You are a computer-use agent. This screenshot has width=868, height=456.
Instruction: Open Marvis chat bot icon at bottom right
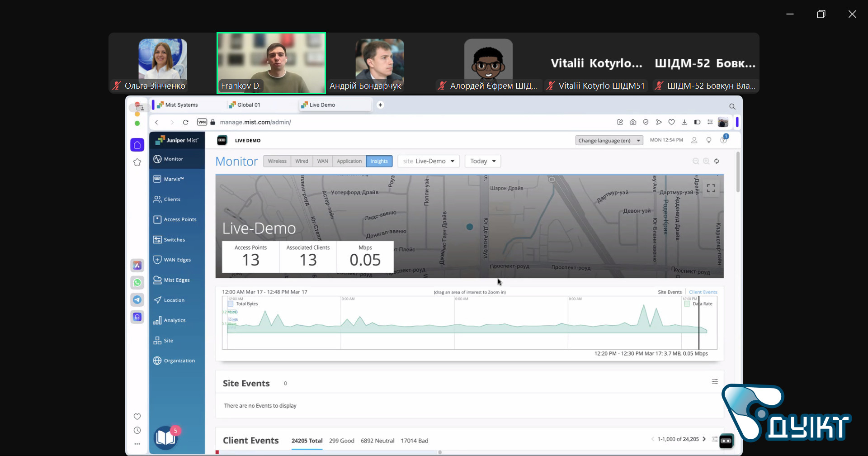click(726, 441)
